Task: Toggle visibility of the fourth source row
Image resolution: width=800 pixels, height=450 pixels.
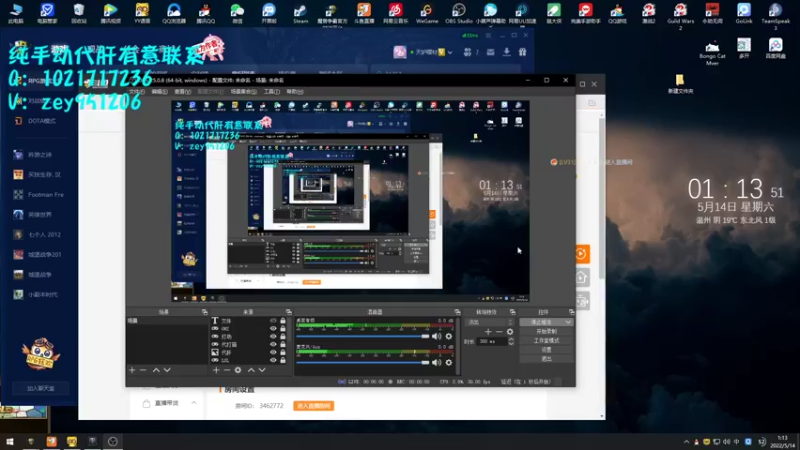Action: pos(273,344)
